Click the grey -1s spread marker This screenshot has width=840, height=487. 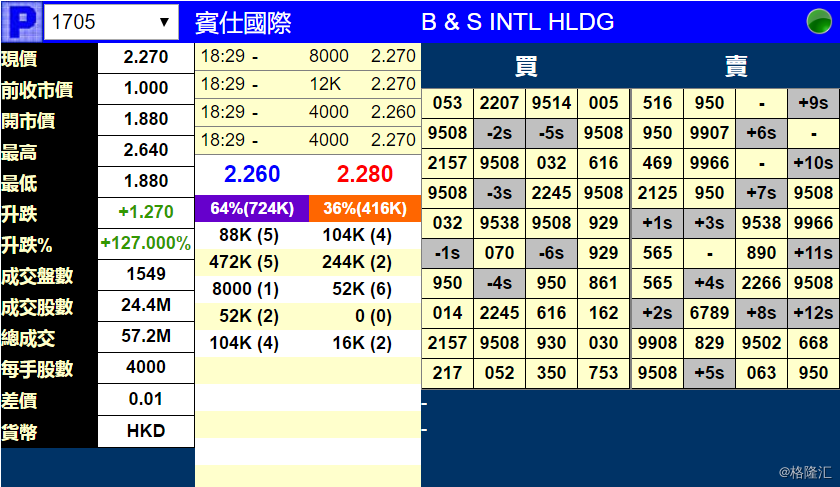click(x=447, y=253)
